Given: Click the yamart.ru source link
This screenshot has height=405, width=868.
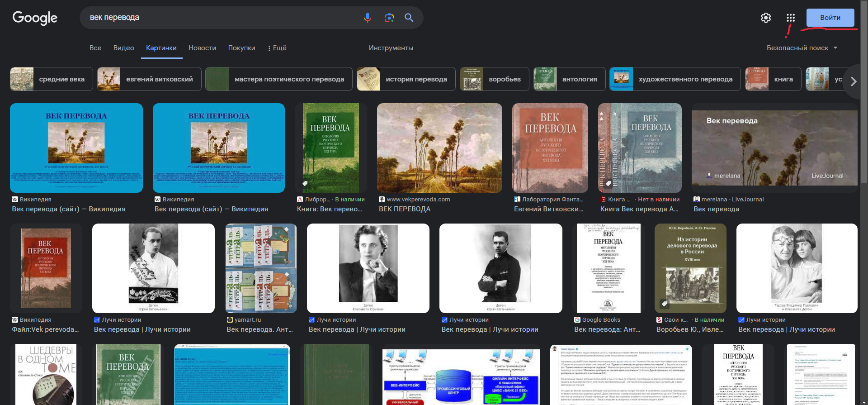Looking at the screenshot, I should (248, 320).
